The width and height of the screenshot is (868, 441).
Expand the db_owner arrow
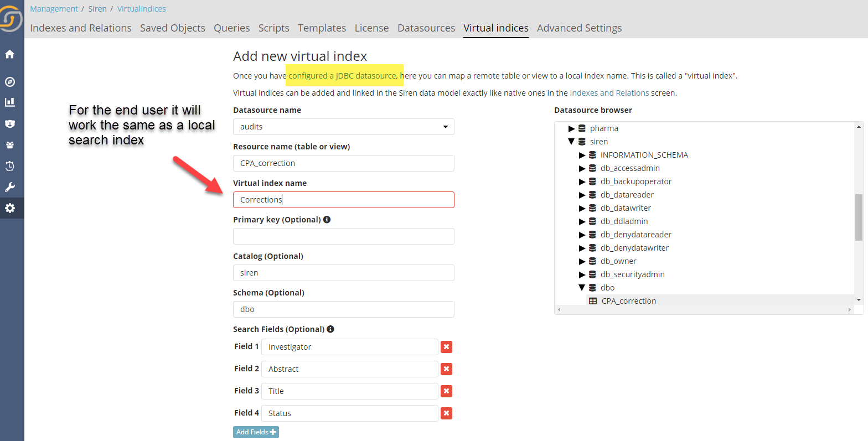[x=582, y=261]
